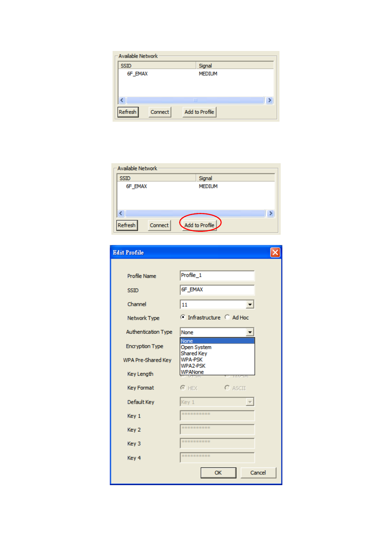Click SSID column header in second network list

click(x=157, y=178)
